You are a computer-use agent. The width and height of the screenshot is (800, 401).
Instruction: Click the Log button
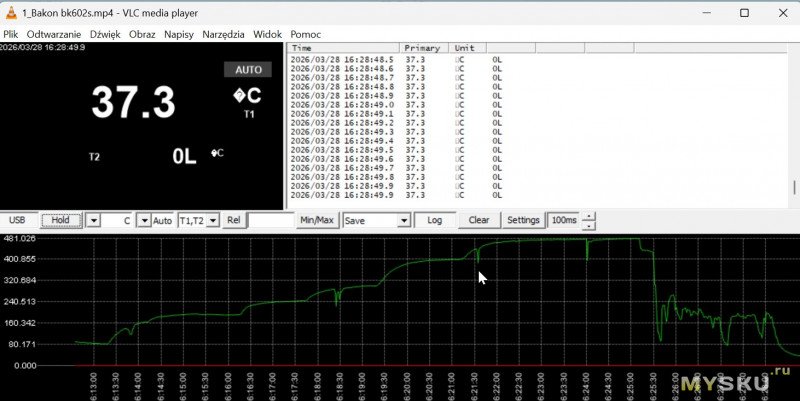tap(435, 220)
